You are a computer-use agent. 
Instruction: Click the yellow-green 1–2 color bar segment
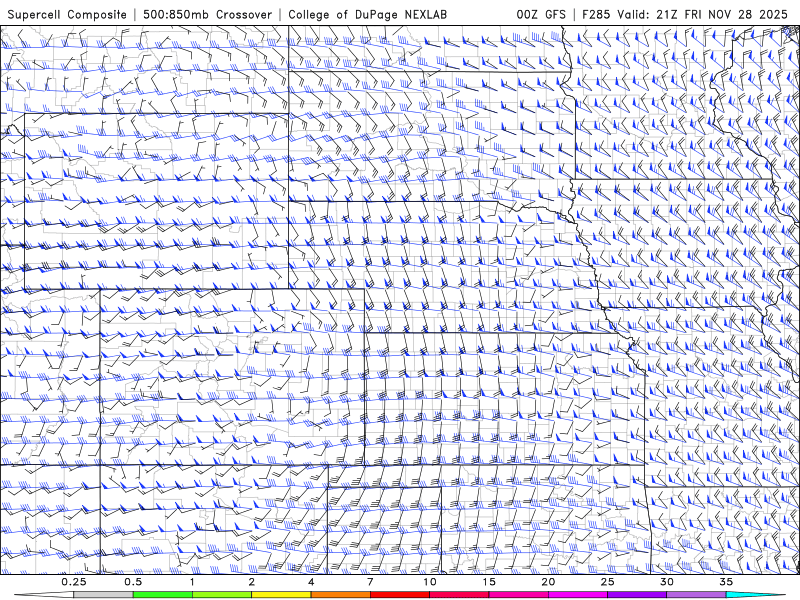(222, 595)
